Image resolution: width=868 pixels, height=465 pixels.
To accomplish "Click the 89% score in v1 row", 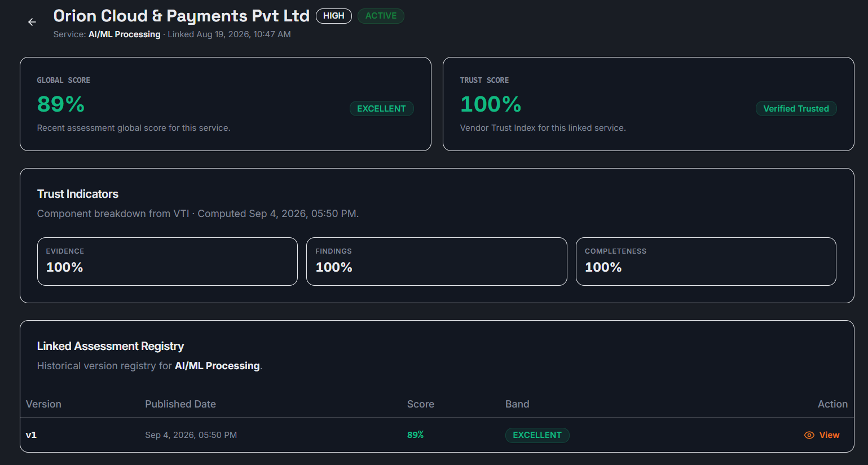I will pyautogui.click(x=416, y=435).
